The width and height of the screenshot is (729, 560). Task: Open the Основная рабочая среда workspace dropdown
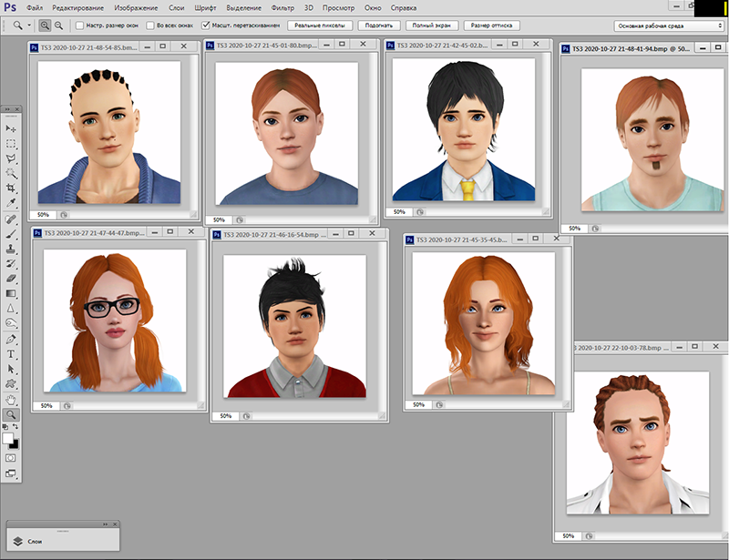click(x=669, y=26)
